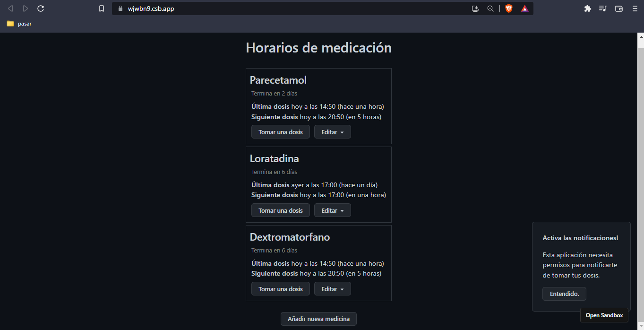Click the Open Sandbox button
The width and height of the screenshot is (644, 330).
pyautogui.click(x=604, y=315)
